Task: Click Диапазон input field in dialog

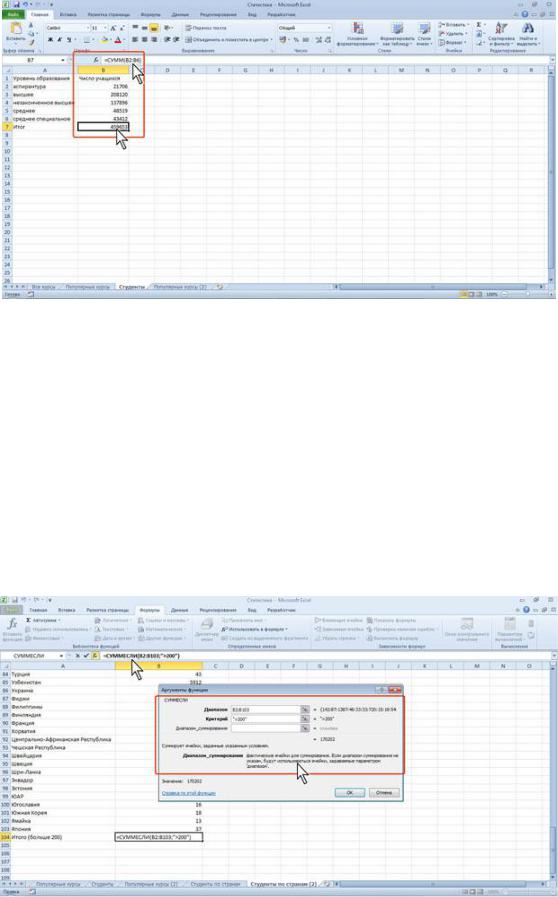Action: [x=266, y=709]
